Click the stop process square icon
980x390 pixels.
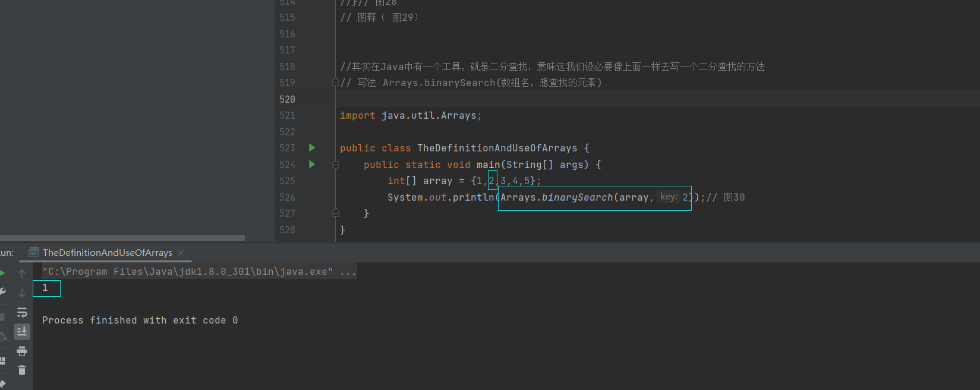2,317
